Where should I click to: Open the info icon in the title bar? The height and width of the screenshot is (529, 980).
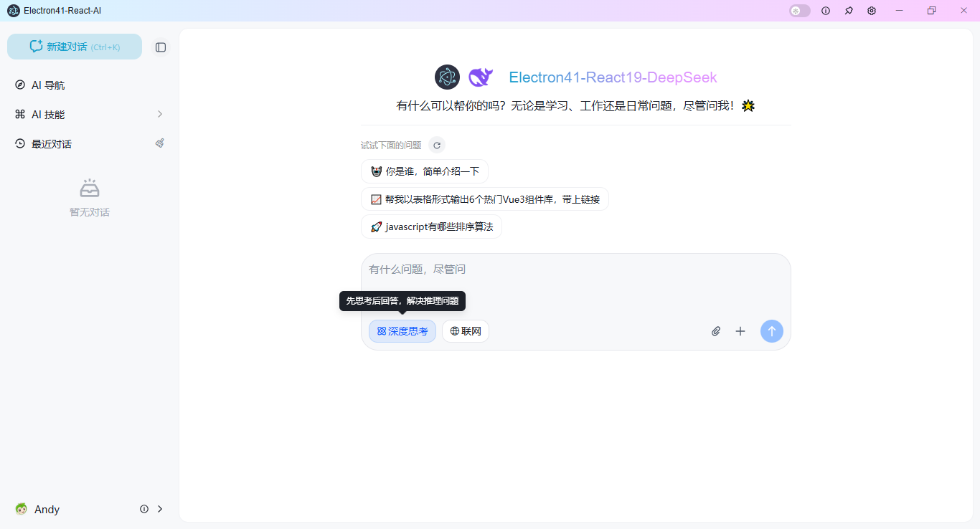coord(826,11)
